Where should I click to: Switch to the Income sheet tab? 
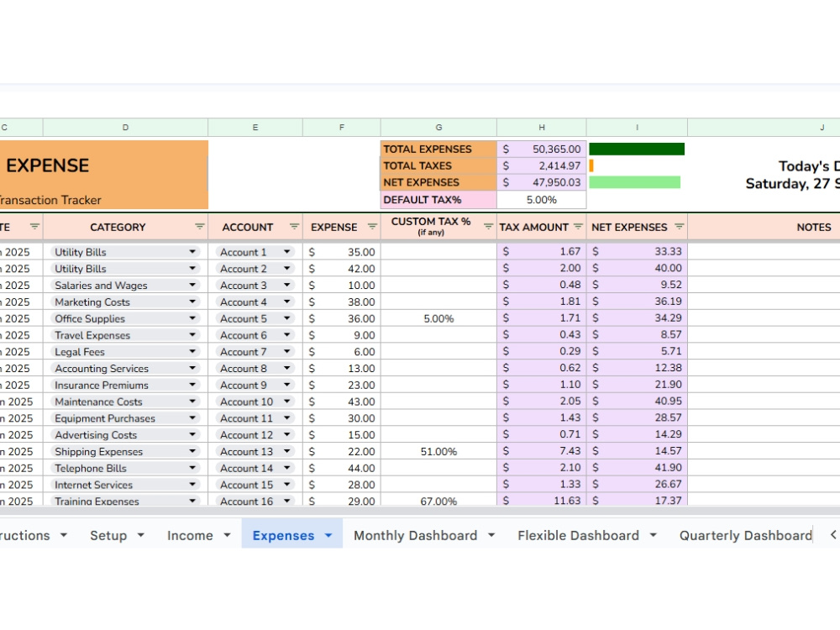point(190,535)
